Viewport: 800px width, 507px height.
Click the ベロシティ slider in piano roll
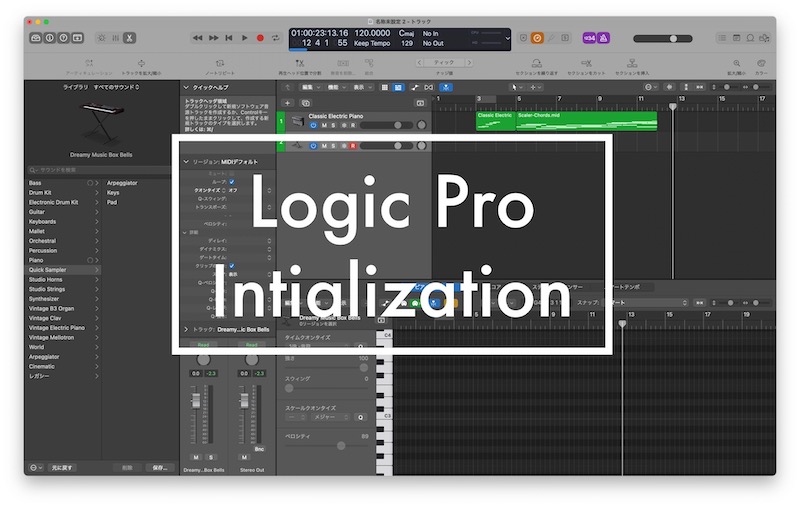click(327, 446)
